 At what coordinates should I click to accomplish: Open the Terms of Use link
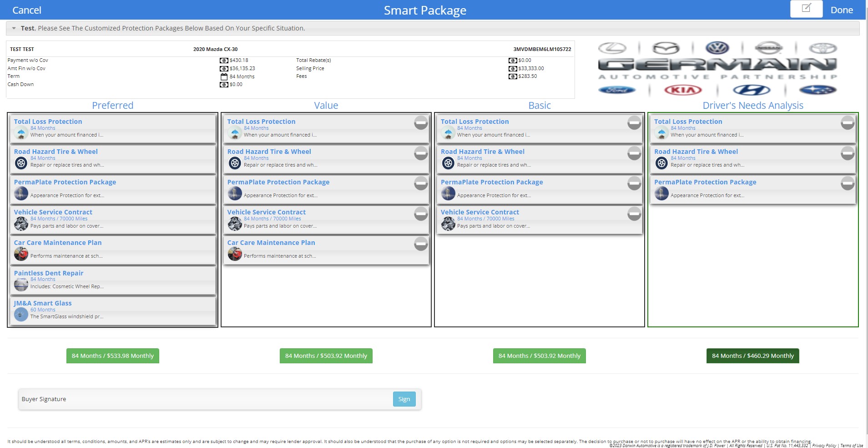tap(852, 446)
